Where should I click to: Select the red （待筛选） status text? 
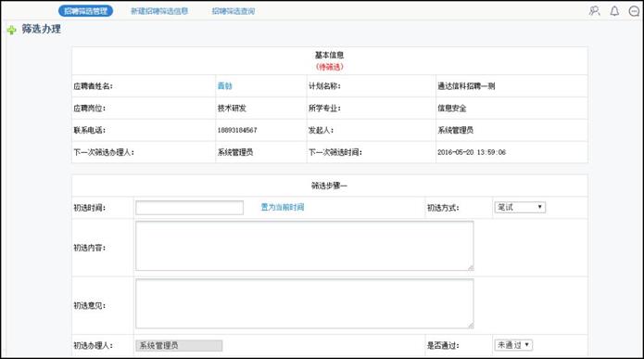(x=329, y=67)
